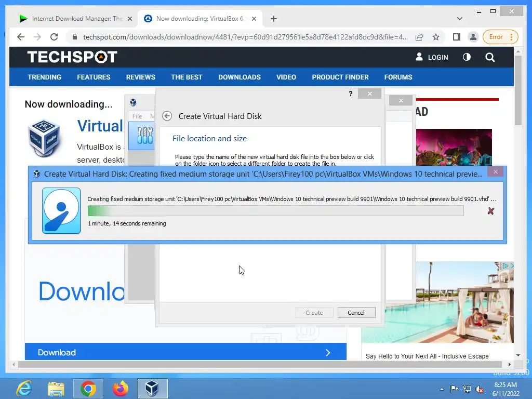Click the Action Center flag tray icon

[454, 389]
